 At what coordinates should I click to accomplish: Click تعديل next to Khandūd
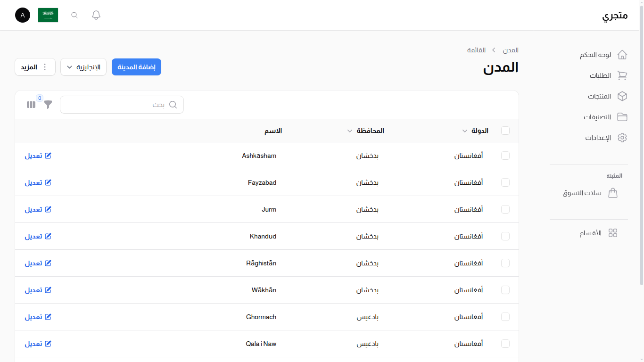tap(38, 236)
